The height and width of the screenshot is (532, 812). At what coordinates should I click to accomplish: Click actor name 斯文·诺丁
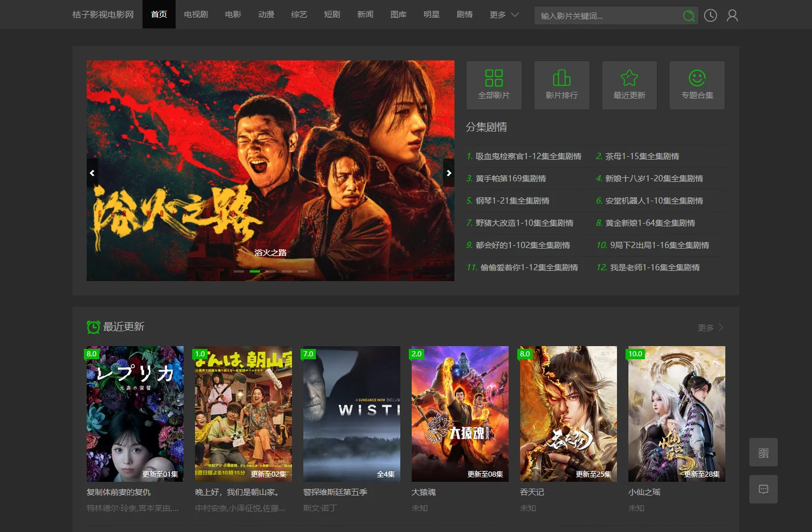[320, 508]
